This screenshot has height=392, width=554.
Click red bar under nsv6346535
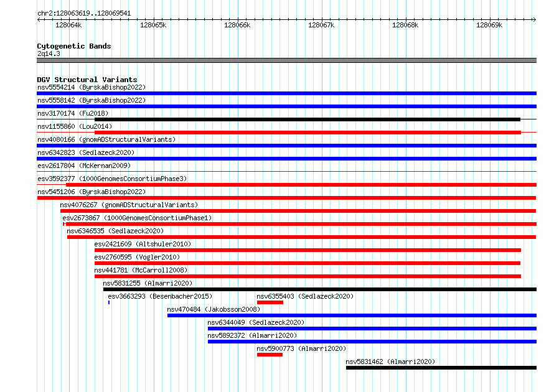[301, 237]
